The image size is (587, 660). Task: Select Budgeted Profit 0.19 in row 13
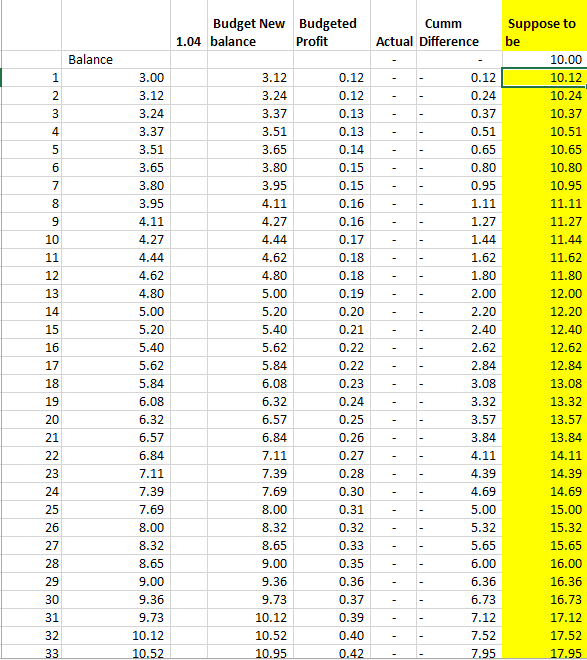click(x=332, y=294)
